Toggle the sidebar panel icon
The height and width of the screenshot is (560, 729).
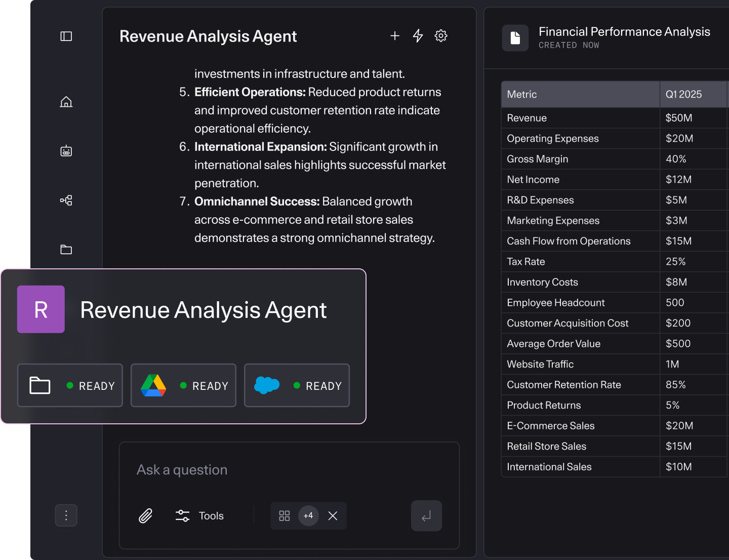(x=66, y=36)
